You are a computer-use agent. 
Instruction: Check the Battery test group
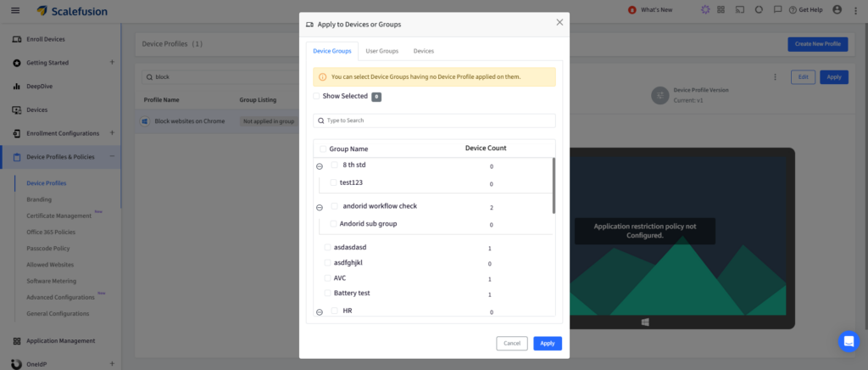click(328, 293)
